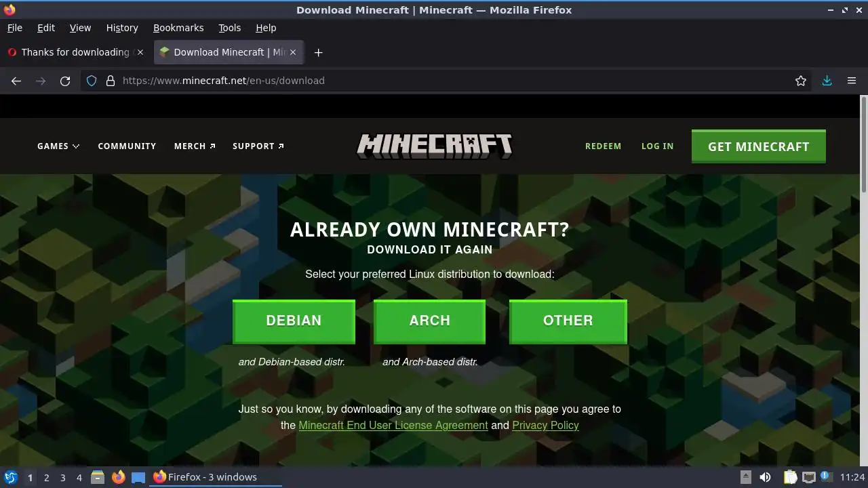Viewport: 868px width, 488px height.
Task: Switch to virtual desktop 4
Action: [79, 477]
